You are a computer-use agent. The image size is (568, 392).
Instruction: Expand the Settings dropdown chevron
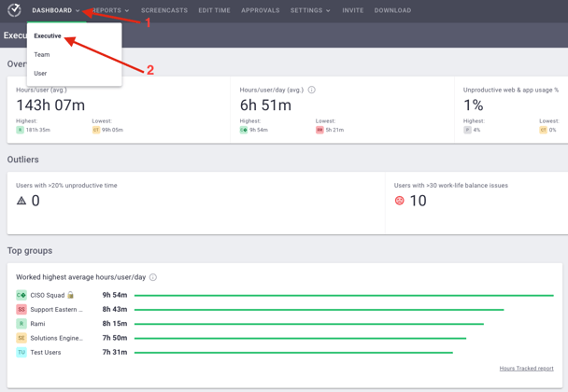coord(328,10)
